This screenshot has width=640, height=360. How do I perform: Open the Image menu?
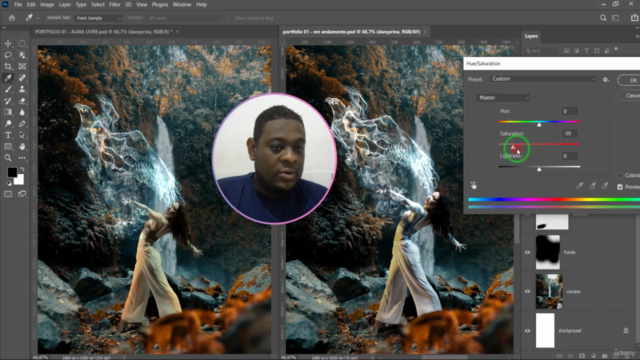coord(47,4)
